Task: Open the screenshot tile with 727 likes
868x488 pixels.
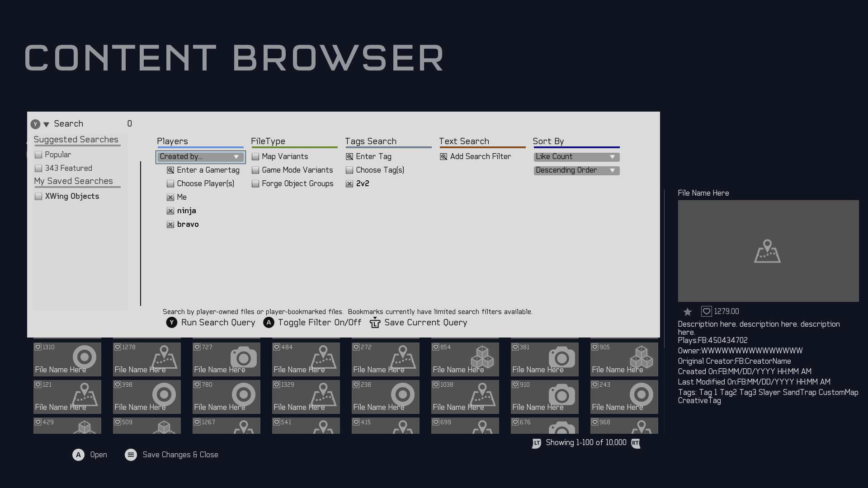Action: point(226,359)
